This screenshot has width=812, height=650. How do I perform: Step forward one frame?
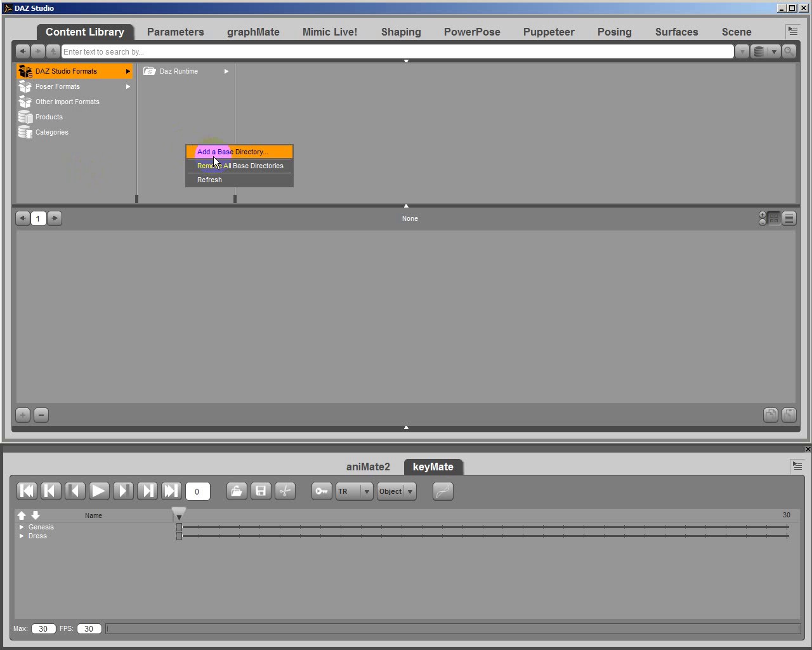coord(123,491)
